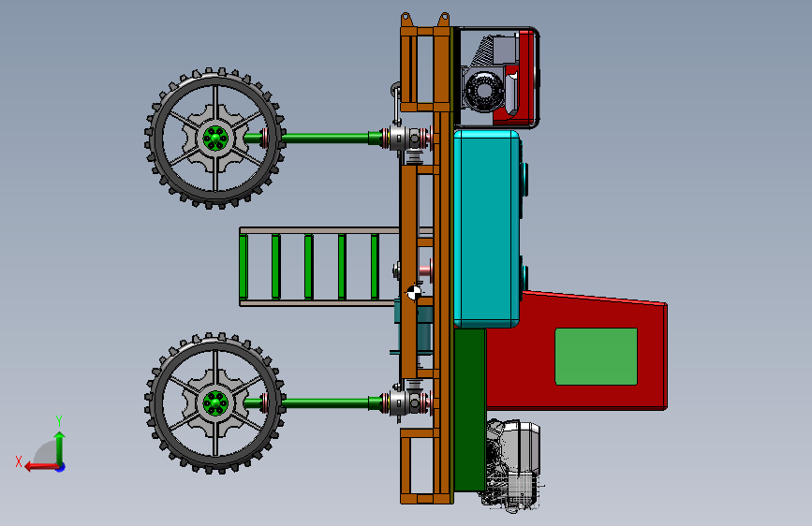Click the light green rectangle on red panel
Screen dimensions: 812x526
[596, 357]
